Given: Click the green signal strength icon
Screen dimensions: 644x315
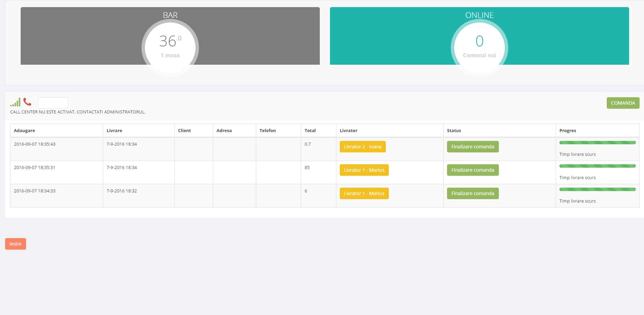Looking at the screenshot, I should point(15,102).
